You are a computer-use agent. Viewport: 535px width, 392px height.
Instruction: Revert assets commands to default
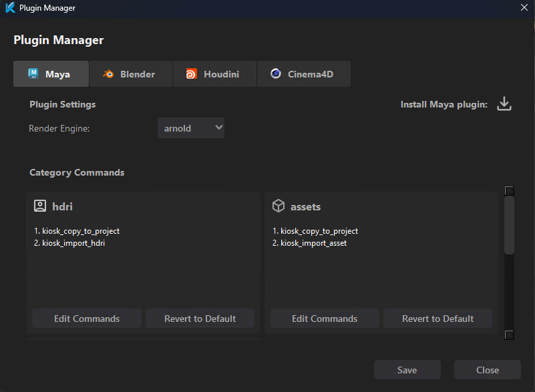[437, 319]
